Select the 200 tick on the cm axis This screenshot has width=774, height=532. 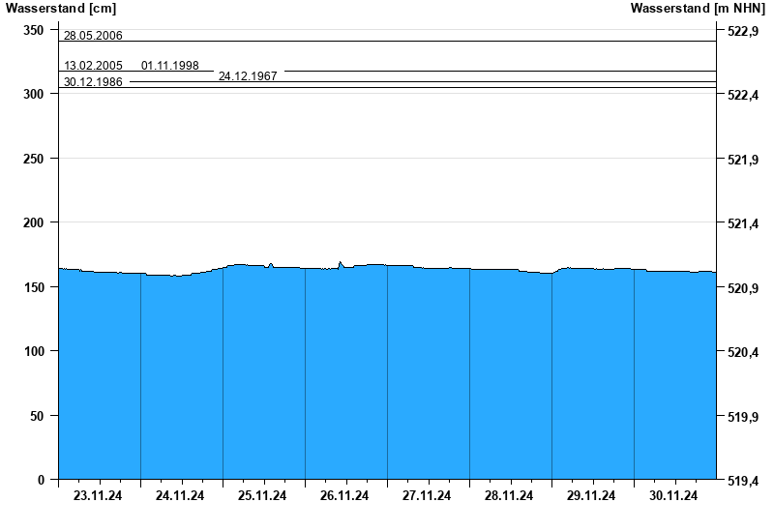[34, 222]
